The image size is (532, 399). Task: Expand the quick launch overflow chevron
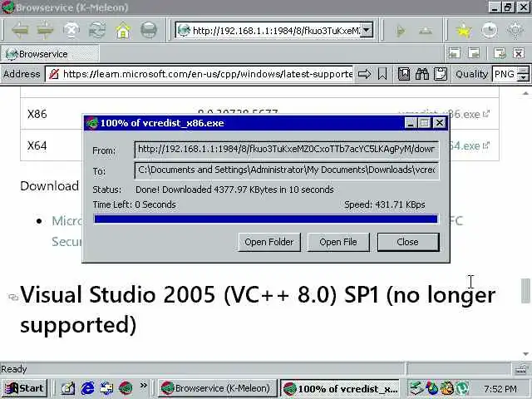(x=144, y=385)
